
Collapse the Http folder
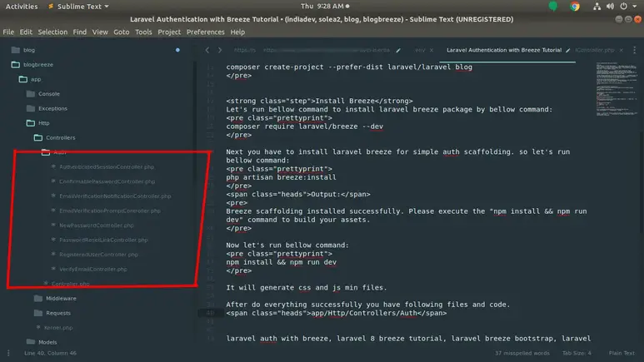[30, 123]
